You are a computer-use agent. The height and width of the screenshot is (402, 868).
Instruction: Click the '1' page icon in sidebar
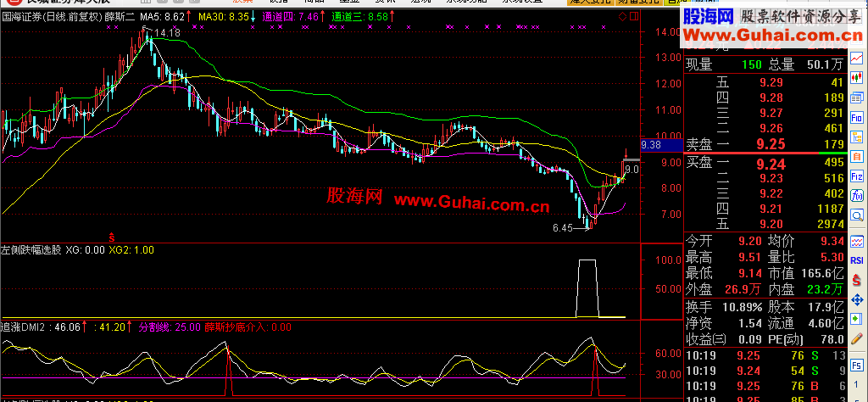click(x=857, y=384)
